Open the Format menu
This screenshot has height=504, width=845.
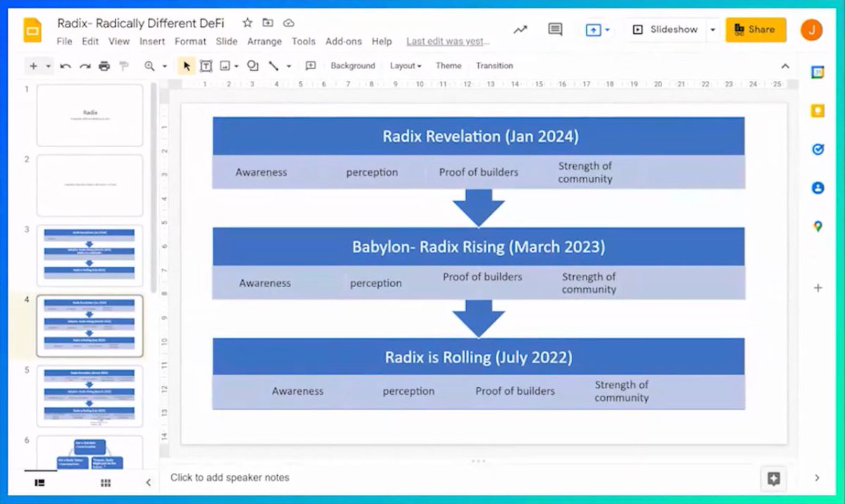[x=190, y=42]
